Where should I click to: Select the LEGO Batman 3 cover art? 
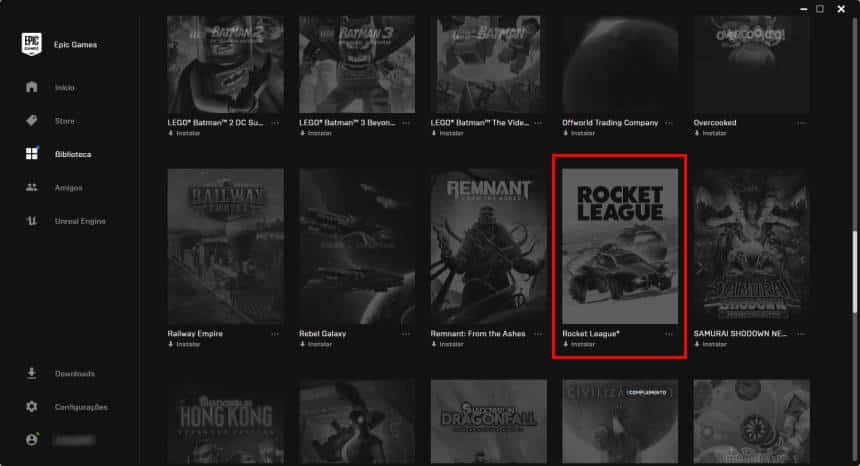[x=357, y=64]
